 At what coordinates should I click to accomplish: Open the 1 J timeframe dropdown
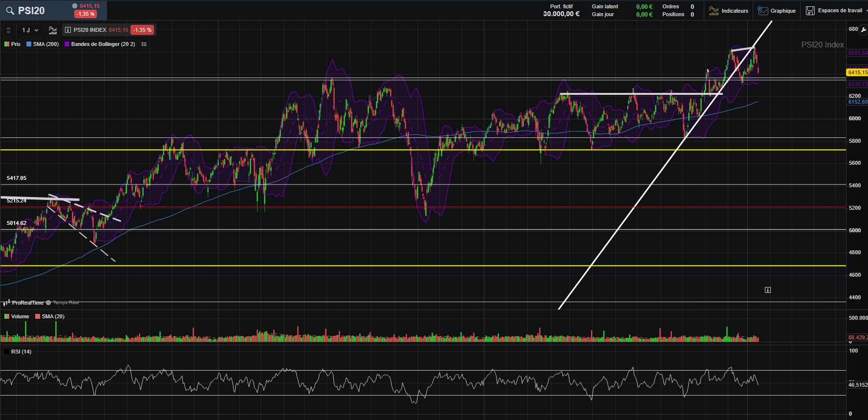click(x=30, y=30)
